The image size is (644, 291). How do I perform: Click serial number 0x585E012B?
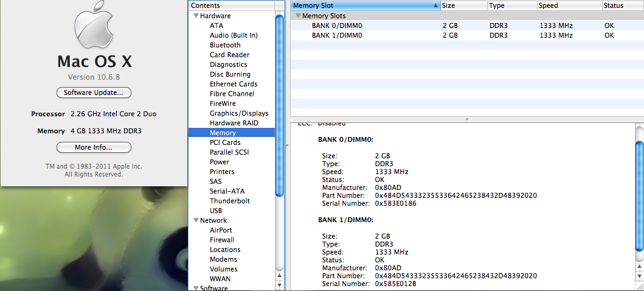click(396, 284)
